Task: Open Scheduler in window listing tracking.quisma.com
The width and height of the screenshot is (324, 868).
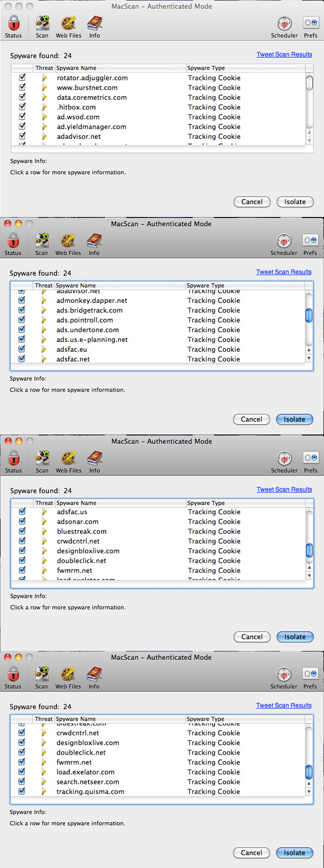Action: (x=284, y=678)
